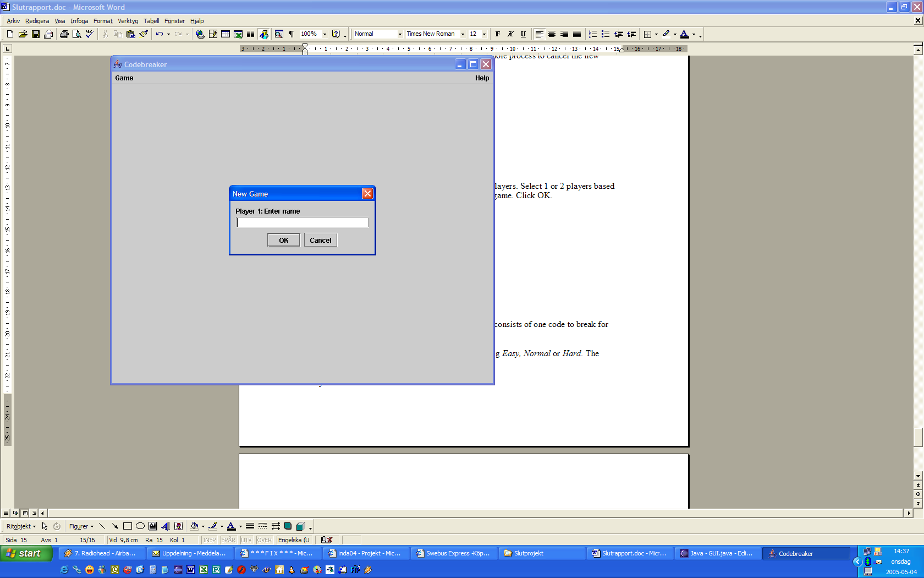Viewport: 924px width, 578px height.
Task: Open the Normal style dropdown
Action: coord(400,34)
